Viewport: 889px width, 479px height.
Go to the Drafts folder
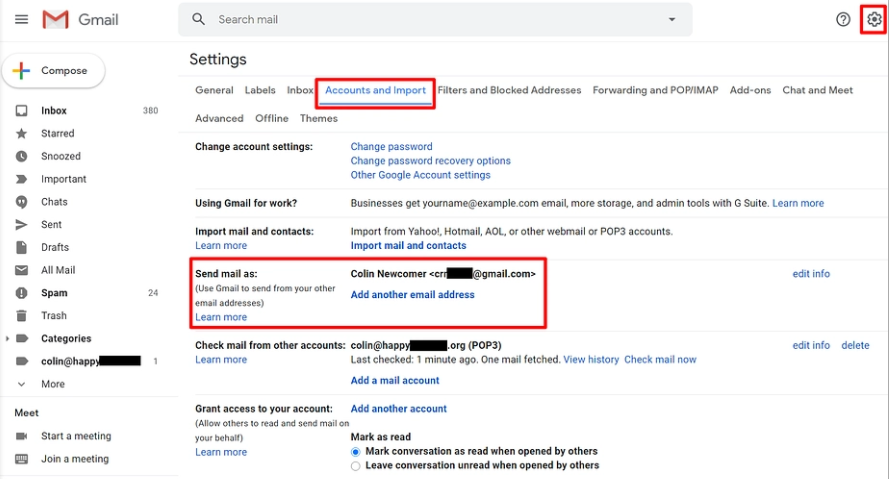point(55,247)
